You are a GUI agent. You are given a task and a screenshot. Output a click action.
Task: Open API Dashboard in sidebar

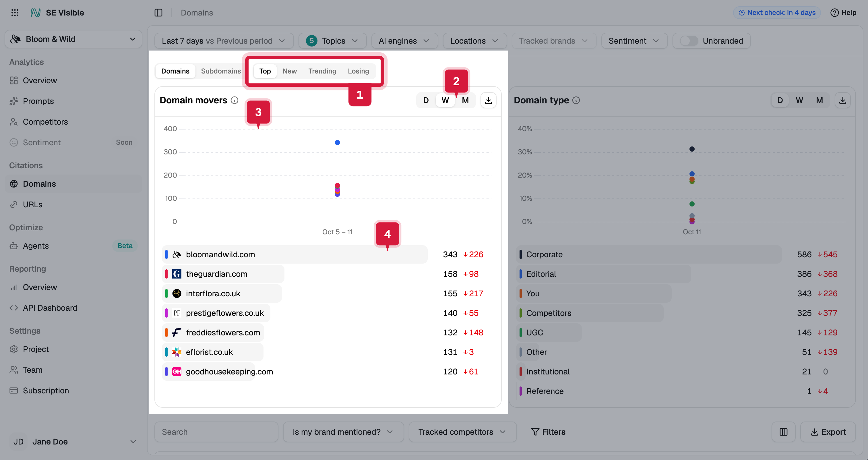click(73, 308)
